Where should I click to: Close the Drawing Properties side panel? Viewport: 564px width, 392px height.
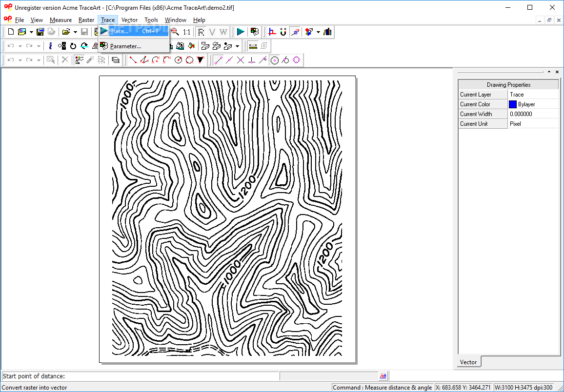pyautogui.click(x=557, y=72)
